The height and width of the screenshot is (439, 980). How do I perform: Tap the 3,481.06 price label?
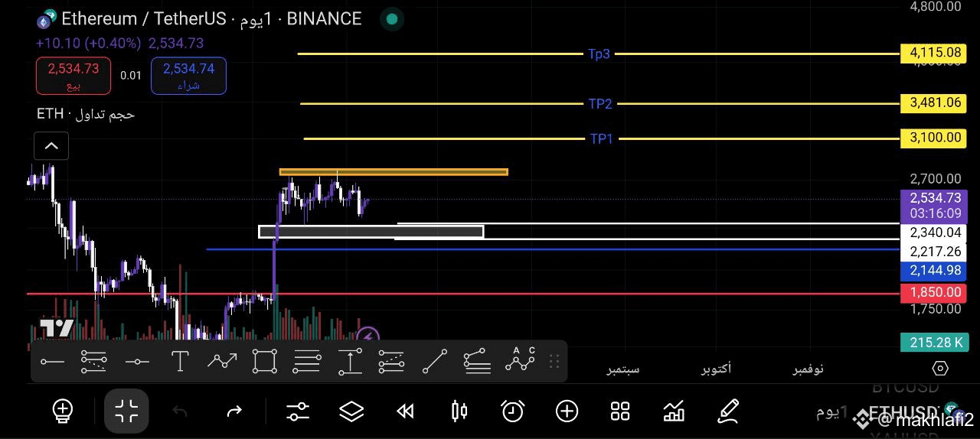tap(932, 102)
